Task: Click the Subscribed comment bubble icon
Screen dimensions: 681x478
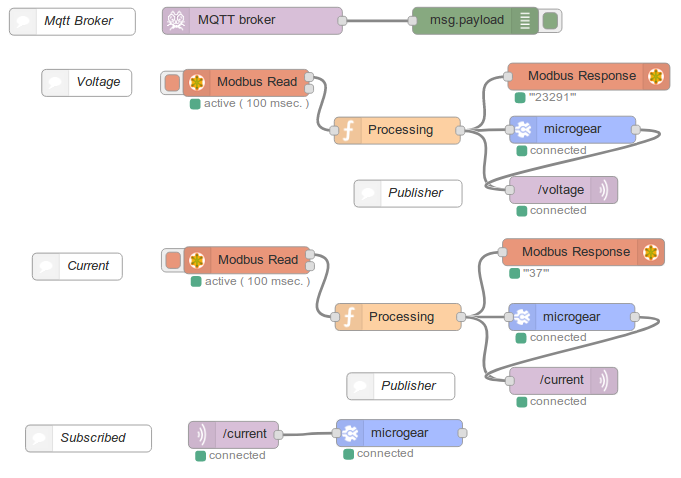Action: point(39,438)
